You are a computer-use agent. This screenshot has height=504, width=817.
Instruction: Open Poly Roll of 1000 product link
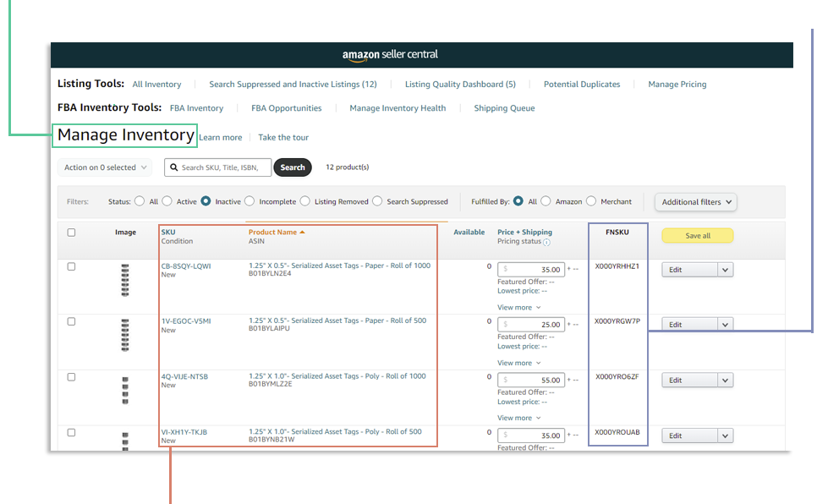[337, 376]
